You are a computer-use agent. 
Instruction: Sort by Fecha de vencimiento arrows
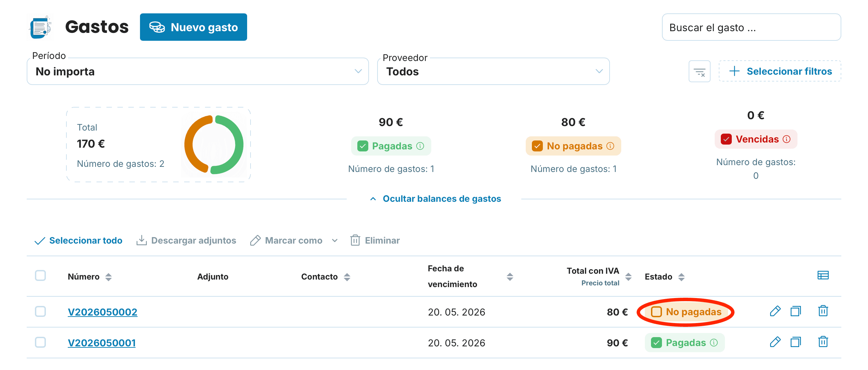[x=510, y=277]
